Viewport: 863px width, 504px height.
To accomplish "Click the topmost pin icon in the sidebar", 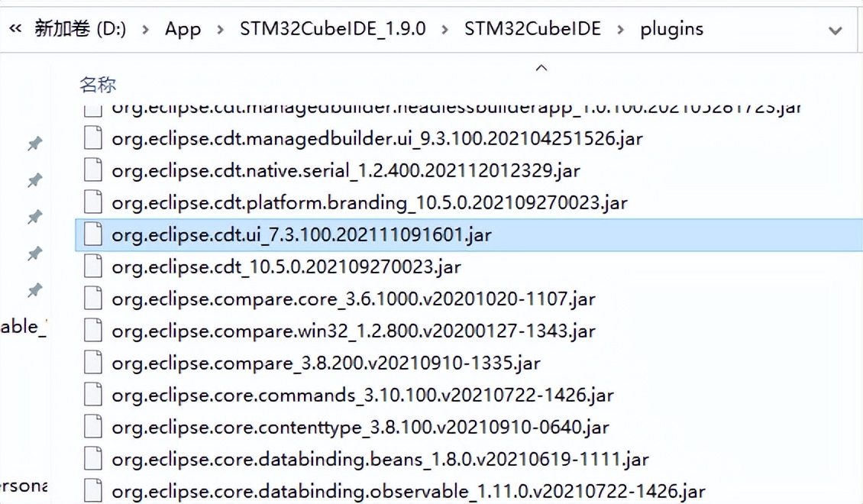I will (34, 144).
